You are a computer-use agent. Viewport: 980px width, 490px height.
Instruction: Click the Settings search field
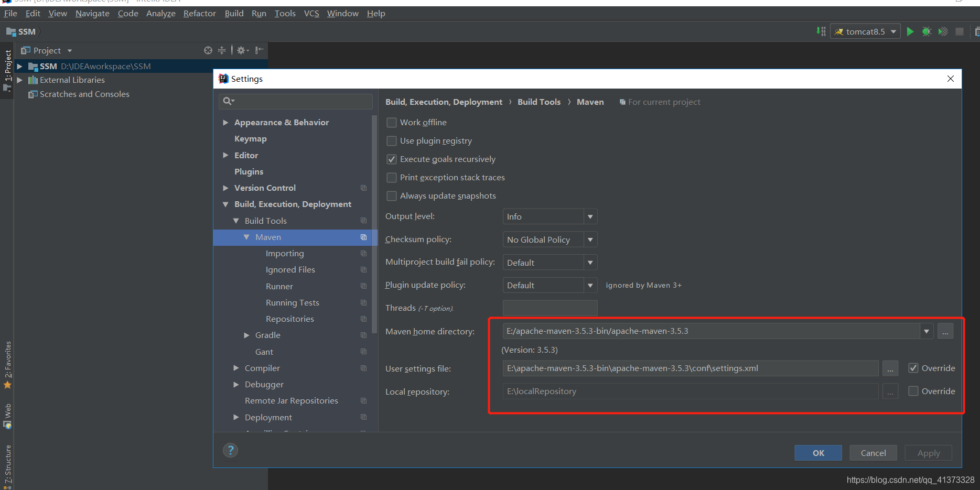click(295, 101)
